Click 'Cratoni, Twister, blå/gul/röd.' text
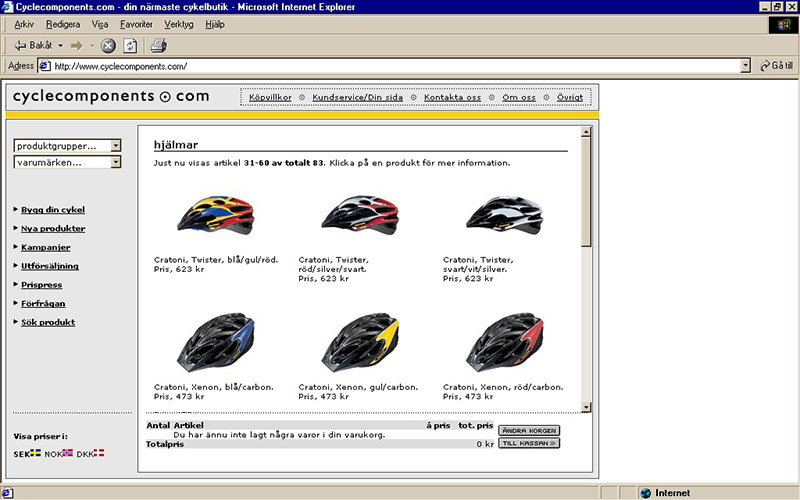Viewport: 800px width, 500px height. pos(216,260)
